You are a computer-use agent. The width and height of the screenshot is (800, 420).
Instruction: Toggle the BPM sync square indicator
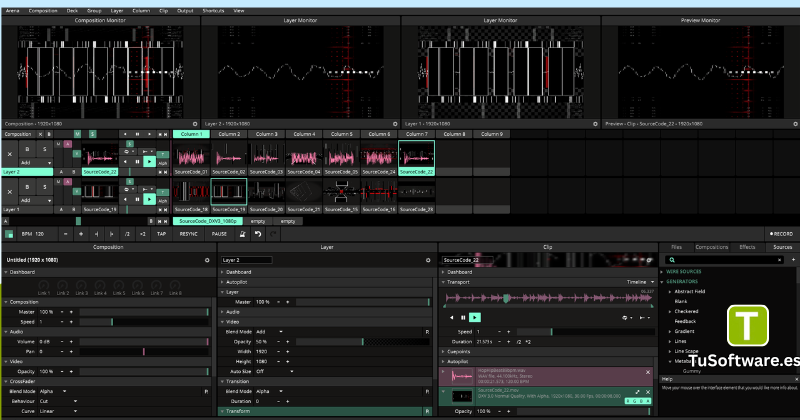point(9,234)
